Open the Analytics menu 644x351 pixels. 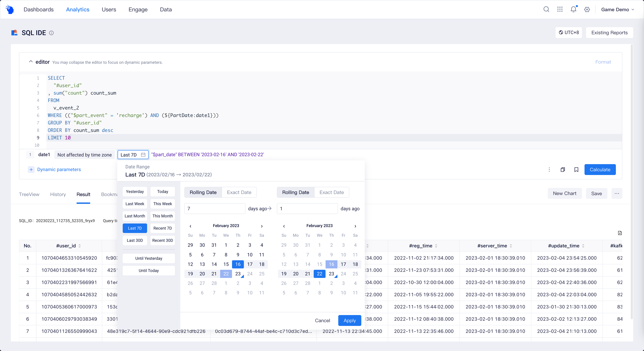click(x=77, y=9)
